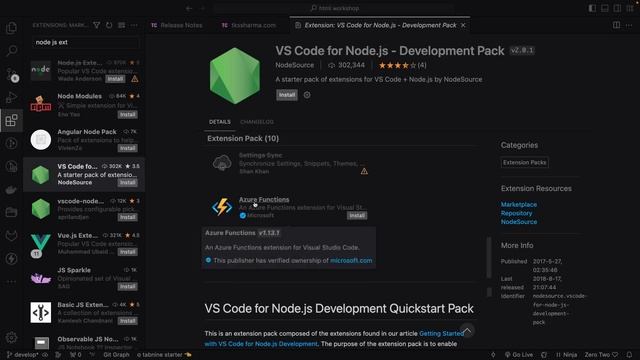Open notifications bell in status bar
This screenshot has width=640, height=360.
click(629, 355)
